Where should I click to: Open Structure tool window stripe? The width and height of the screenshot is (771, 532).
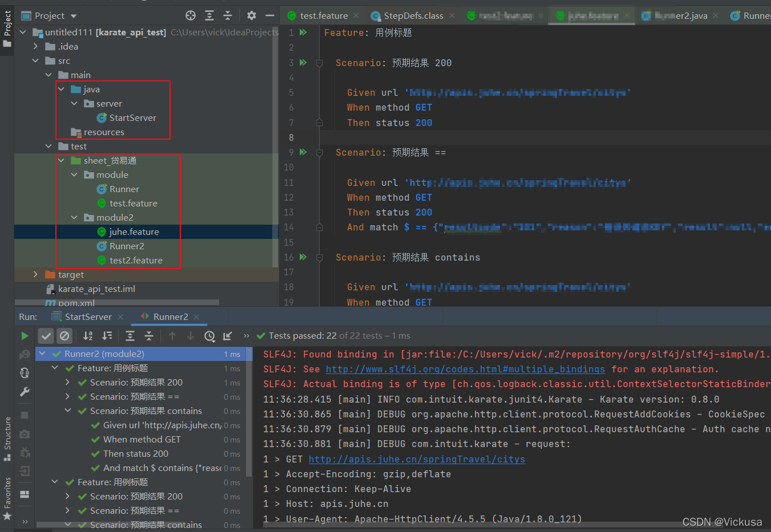click(x=7, y=439)
